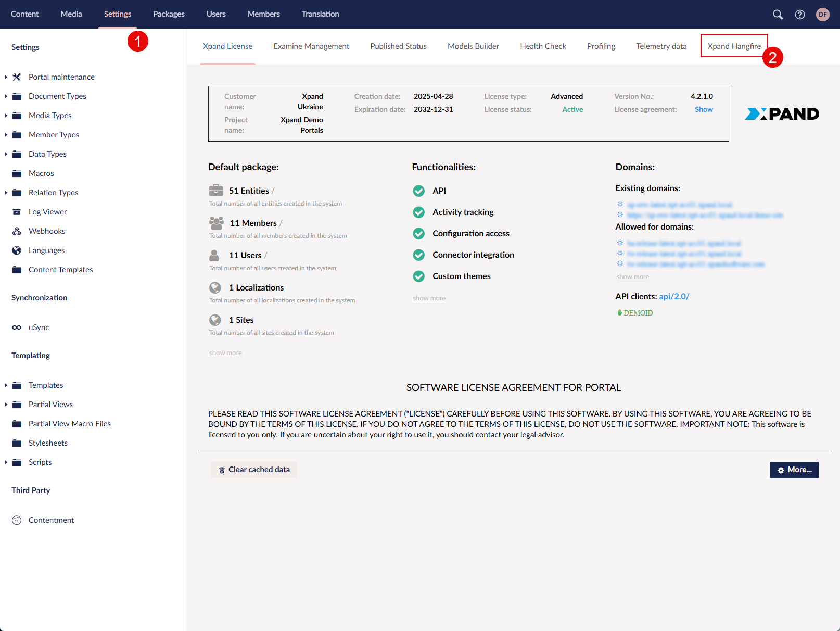Click the Macros folder icon
This screenshot has height=631, width=840.
(17, 173)
